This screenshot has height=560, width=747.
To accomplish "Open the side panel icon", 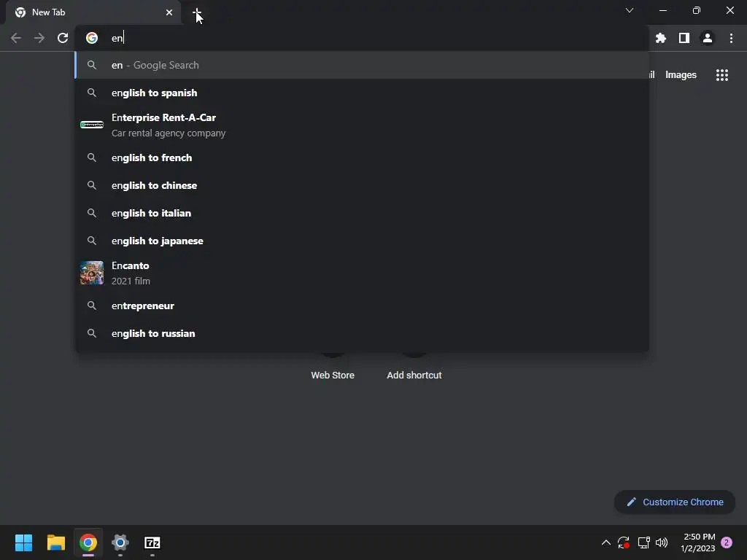I will click(684, 38).
